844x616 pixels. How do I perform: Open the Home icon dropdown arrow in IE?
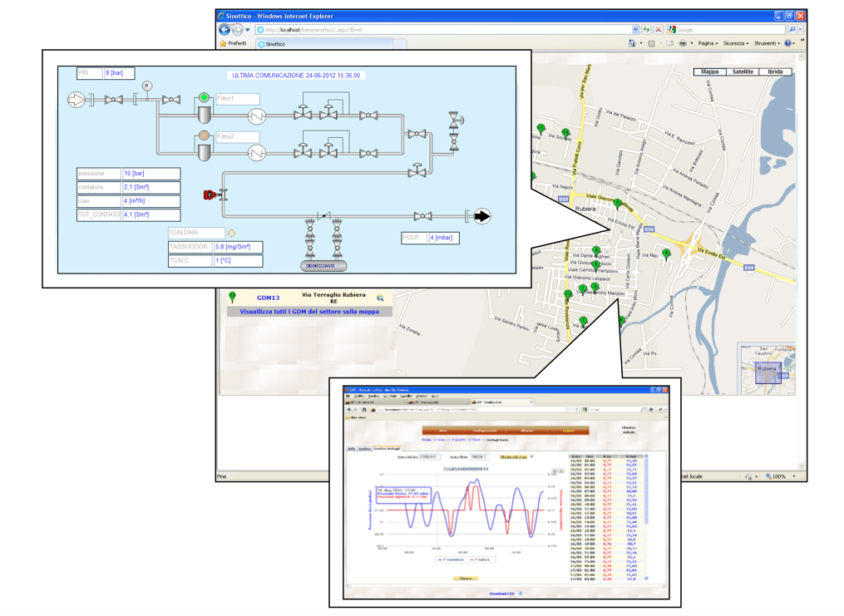pyautogui.click(x=640, y=43)
